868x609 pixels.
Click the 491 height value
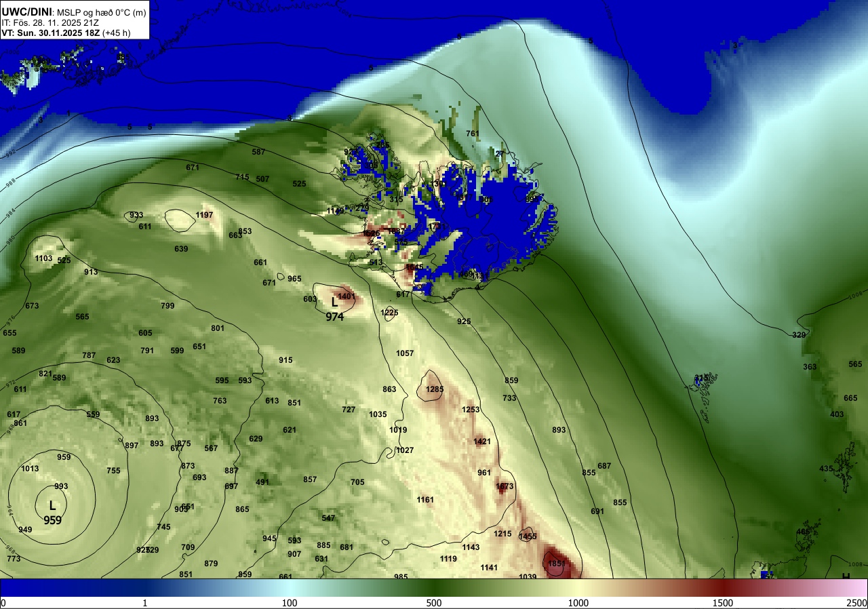pos(262,482)
